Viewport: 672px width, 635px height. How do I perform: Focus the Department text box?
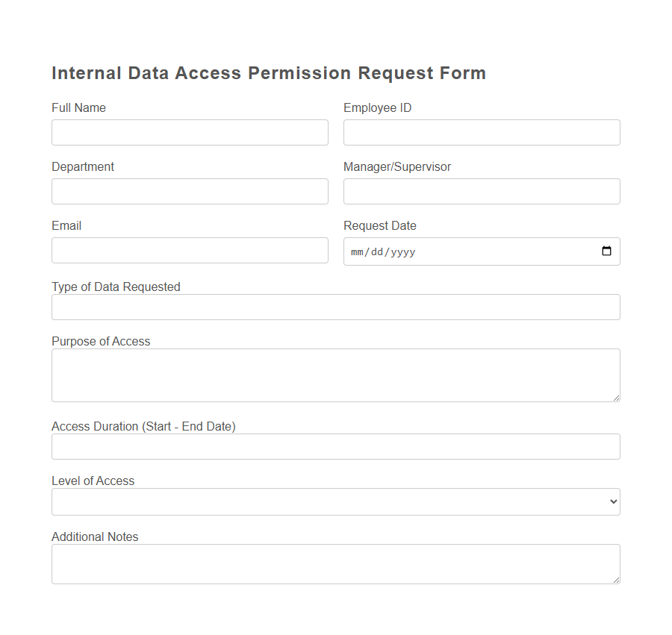click(190, 191)
